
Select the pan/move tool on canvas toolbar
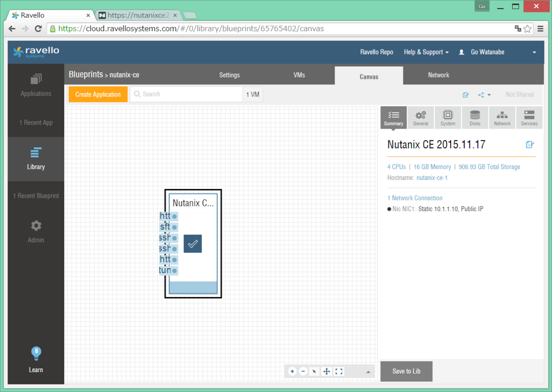(327, 371)
